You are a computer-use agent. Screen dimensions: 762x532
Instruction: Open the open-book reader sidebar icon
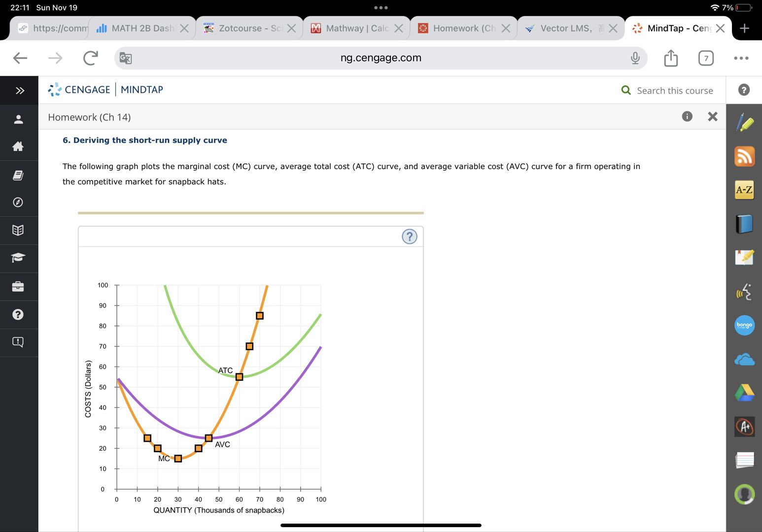click(18, 230)
